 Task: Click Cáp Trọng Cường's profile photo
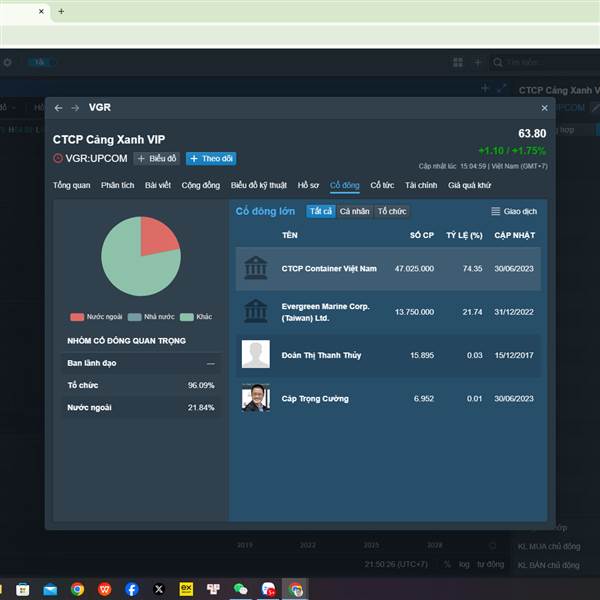[x=255, y=398]
